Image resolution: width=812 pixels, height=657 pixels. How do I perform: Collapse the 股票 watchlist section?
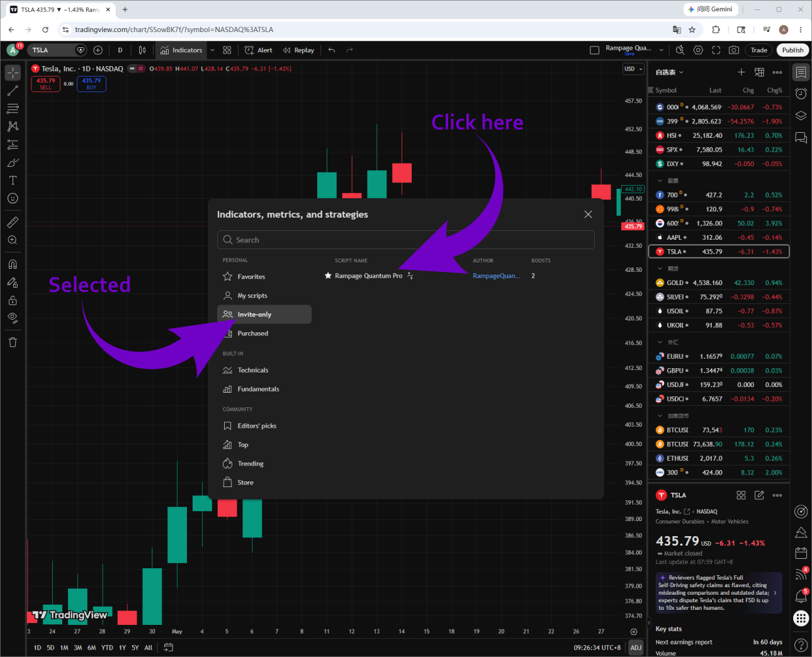(660, 181)
